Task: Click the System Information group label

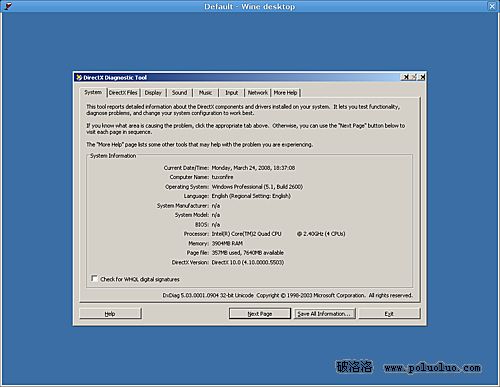Action: click(x=113, y=156)
